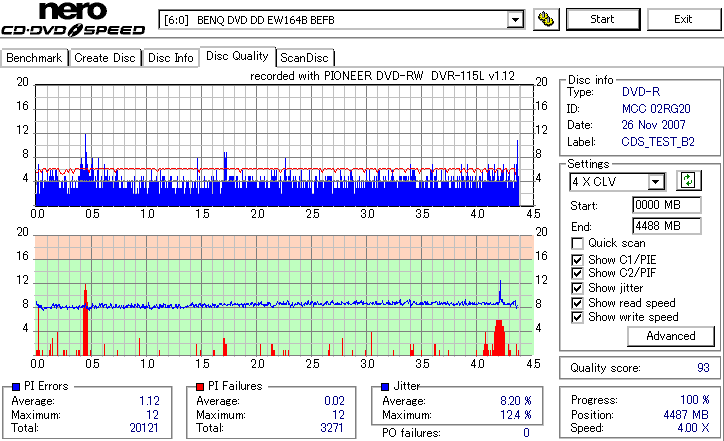Open the Advanced settings button

coord(670,336)
